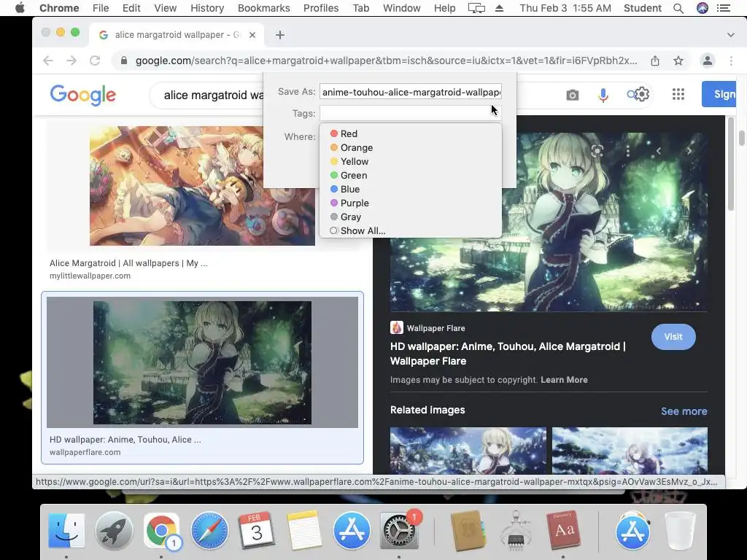Open the Student user menu

(x=642, y=8)
